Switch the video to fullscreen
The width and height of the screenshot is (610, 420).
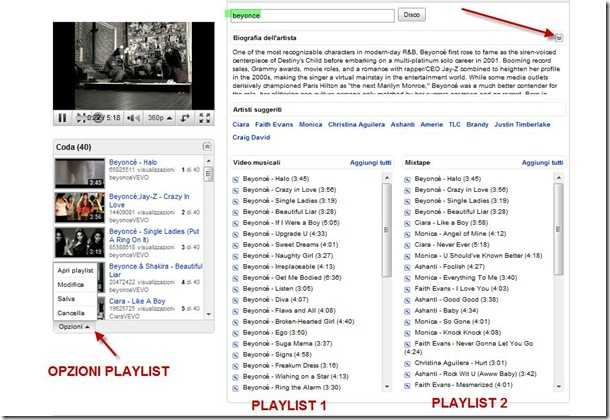(x=205, y=117)
